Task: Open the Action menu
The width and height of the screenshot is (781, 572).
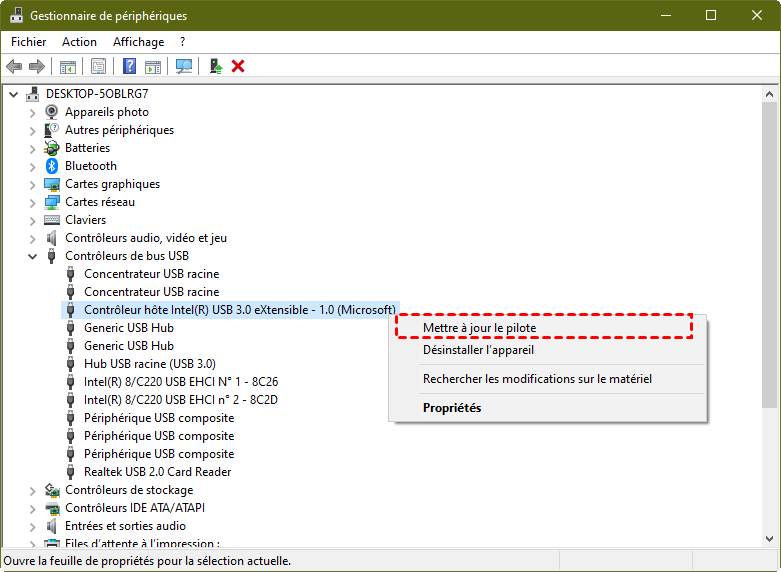Action: (79, 42)
